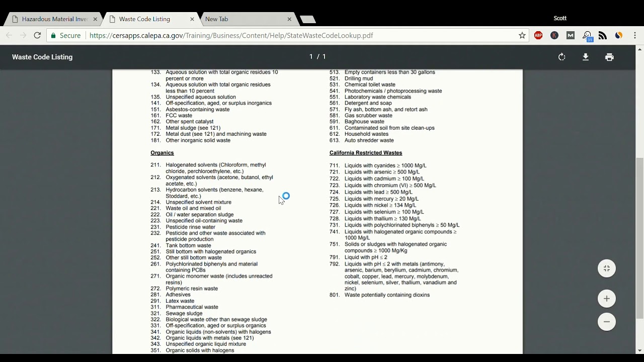
Task: Go forward using the browser forward arrow
Action: coord(23,35)
